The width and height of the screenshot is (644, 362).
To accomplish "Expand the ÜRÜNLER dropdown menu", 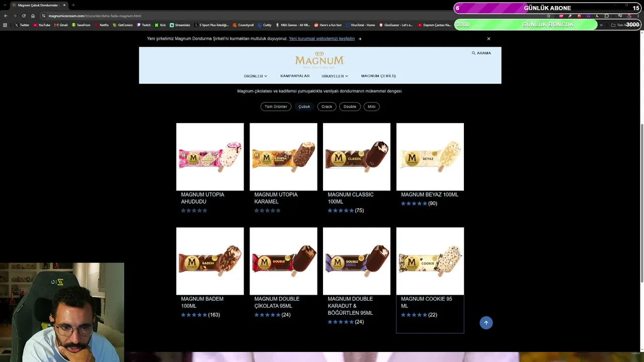I will 256,76.
